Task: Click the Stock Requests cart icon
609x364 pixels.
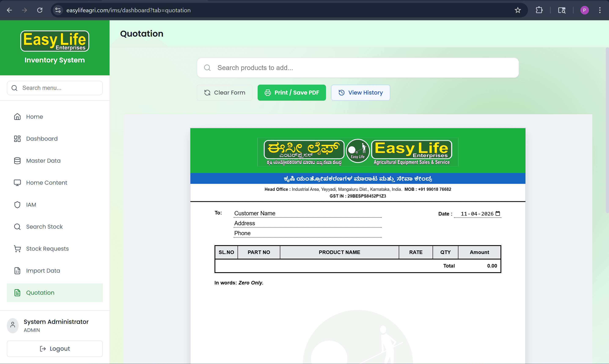Action: click(17, 249)
